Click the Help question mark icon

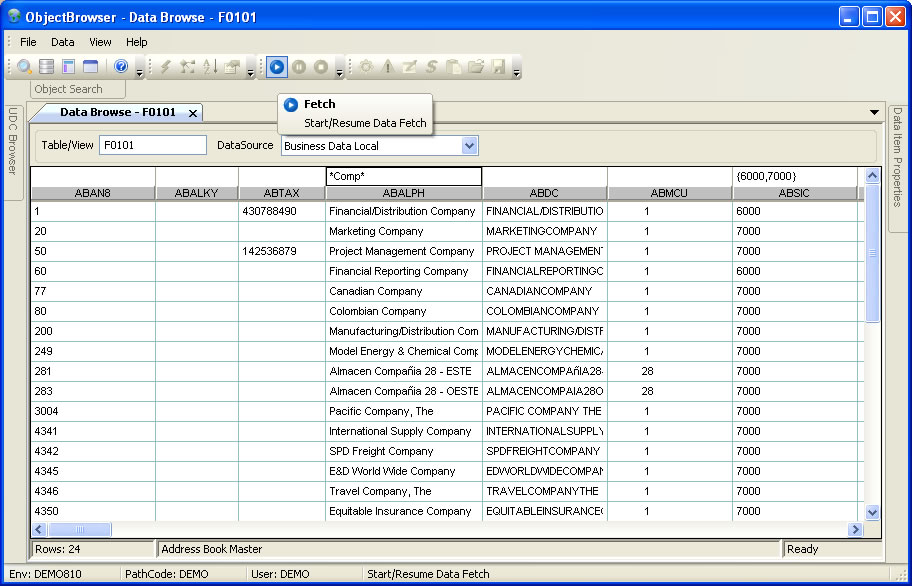click(121, 67)
